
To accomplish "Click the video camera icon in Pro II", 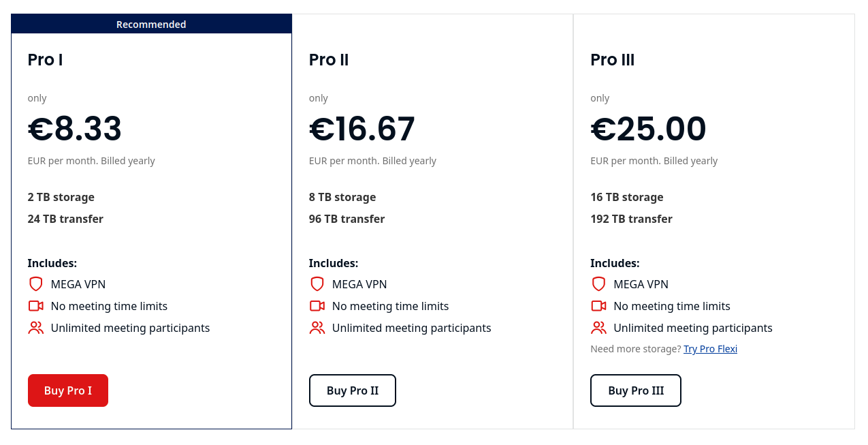I will [x=317, y=306].
